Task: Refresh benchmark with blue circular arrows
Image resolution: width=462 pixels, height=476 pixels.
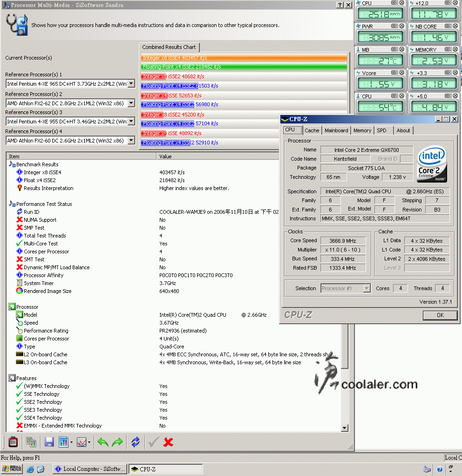Action: click(136, 442)
